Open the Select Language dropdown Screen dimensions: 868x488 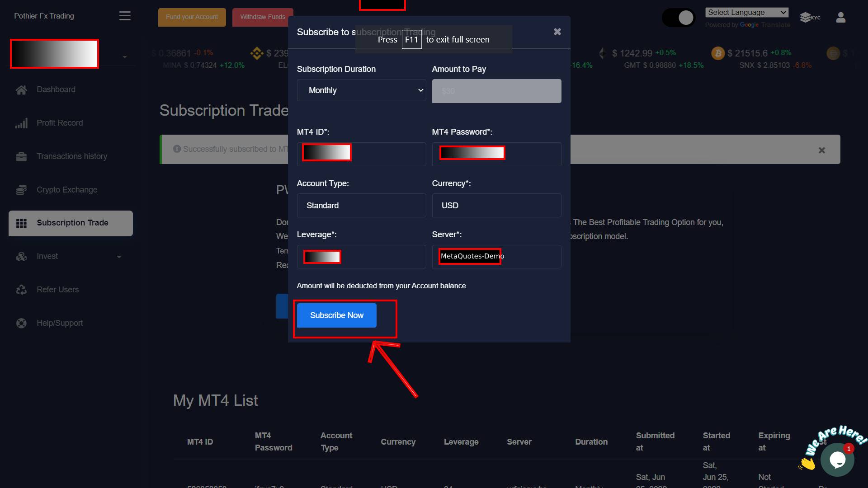pos(746,13)
